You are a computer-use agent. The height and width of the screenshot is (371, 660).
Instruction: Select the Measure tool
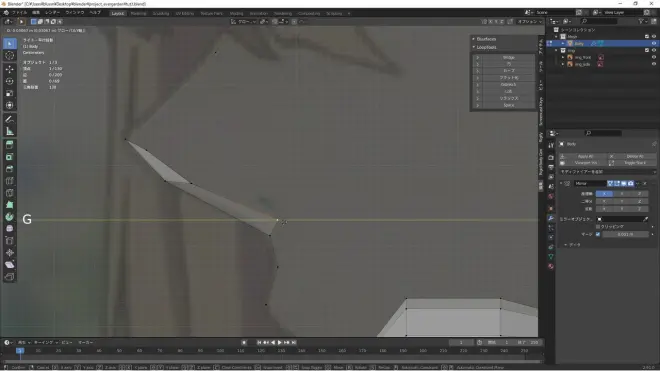coord(10,131)
